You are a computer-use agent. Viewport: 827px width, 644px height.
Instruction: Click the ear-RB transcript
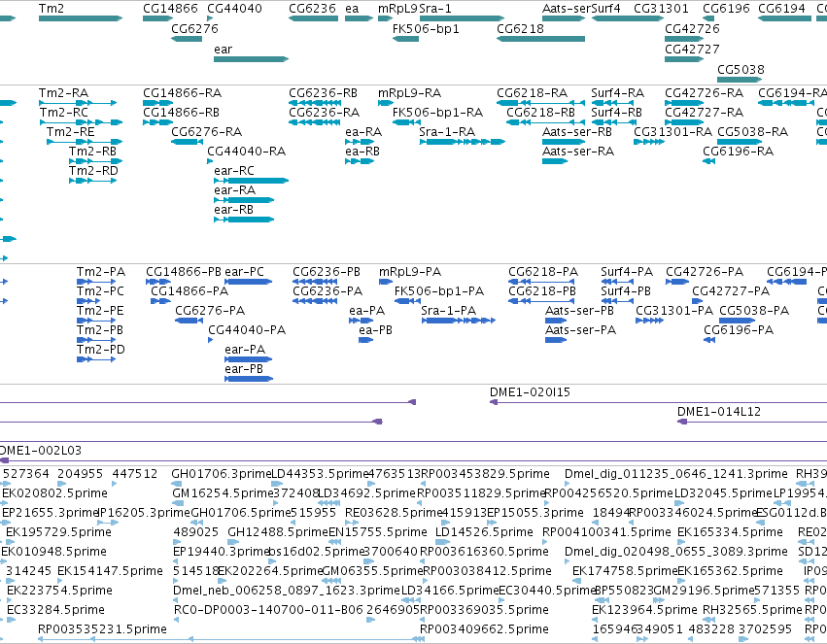[x=244, y=220]
